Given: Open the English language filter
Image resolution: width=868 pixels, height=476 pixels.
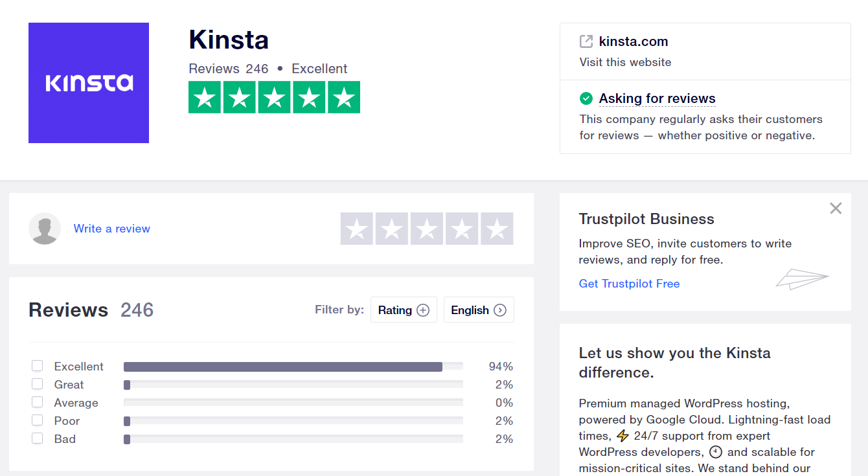Looking at the screenshot, I should [x=479, y=310].
